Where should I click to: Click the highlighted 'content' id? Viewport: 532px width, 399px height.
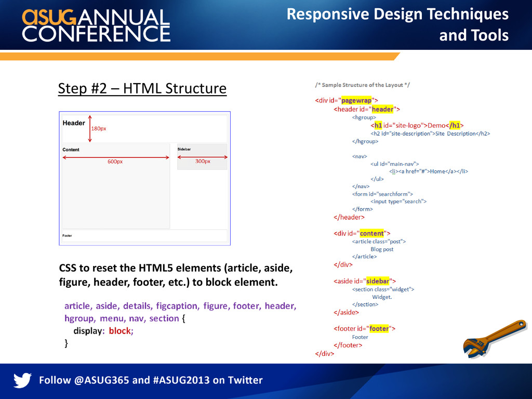coord(371,233)
